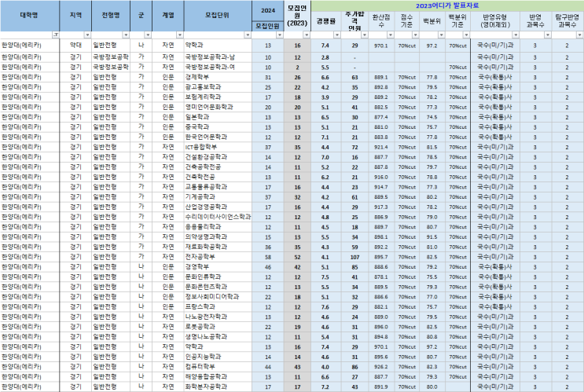584x392 pixels.
Task: Click the 877.4 환산점수 value
Action: coord(381,117)
